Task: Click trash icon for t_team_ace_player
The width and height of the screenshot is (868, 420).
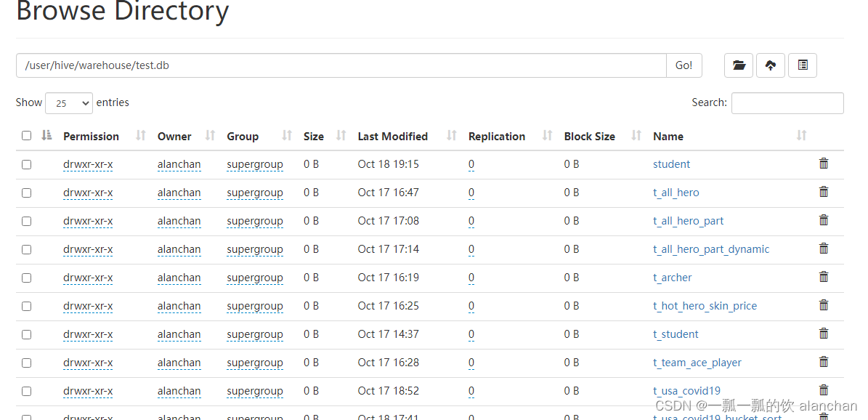Action: (824, 362)
